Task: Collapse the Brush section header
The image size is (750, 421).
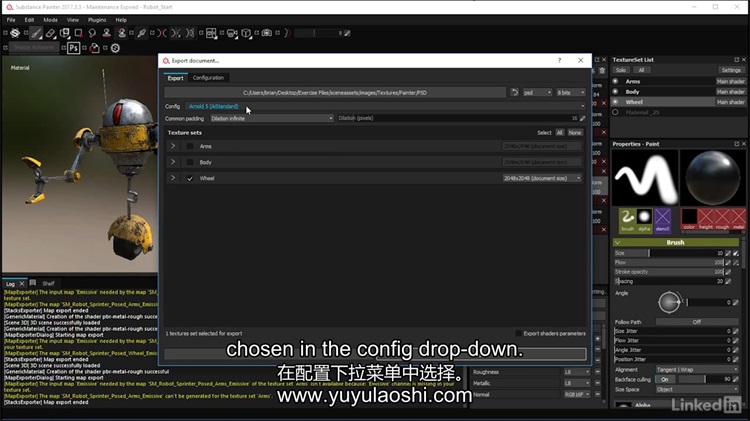Action: point(675,243)
